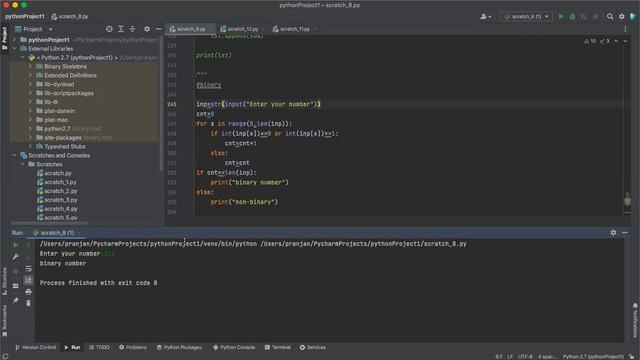Click Python 2.7 interpreter in status bar

pos(593,357)
